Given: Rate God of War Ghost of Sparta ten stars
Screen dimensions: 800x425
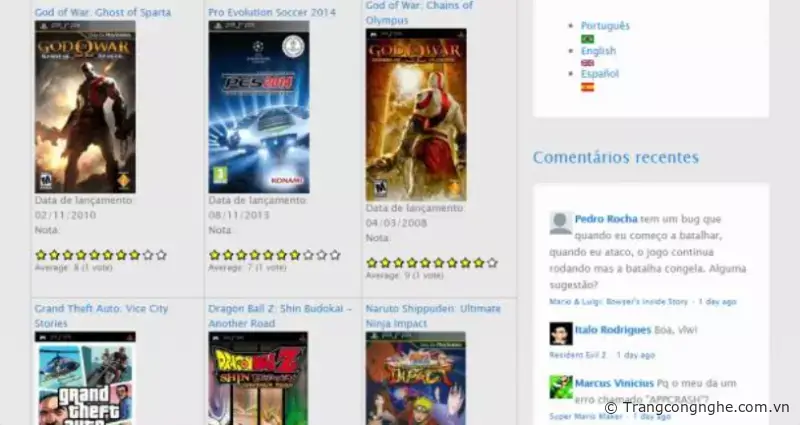Looking at the screenshot, I should (161, 255).
